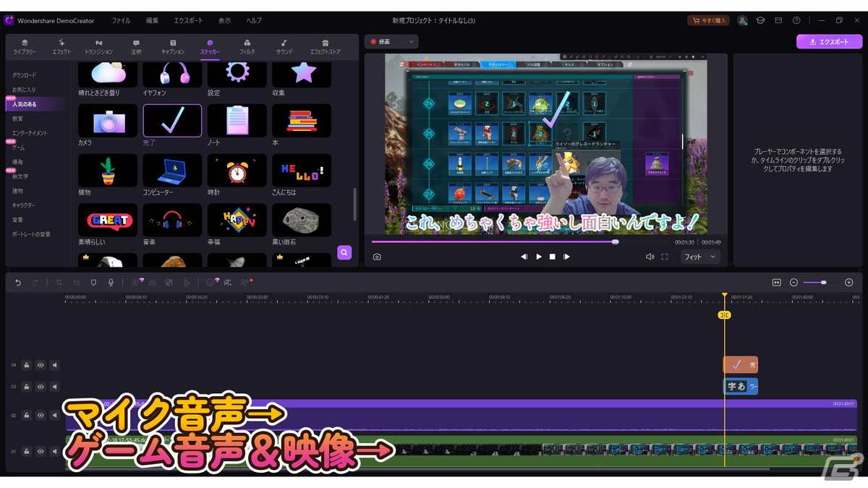Add a marker with the shield icon
The image size is (868, 488).
coord(93,283)
